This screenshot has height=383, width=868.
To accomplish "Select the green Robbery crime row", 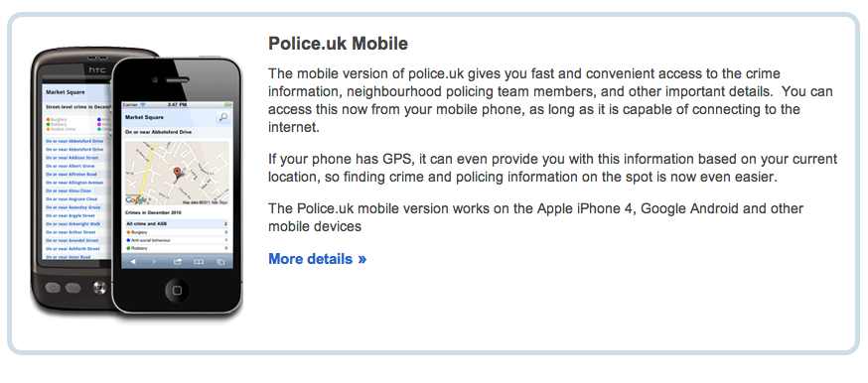I will [x=177, y=248].
